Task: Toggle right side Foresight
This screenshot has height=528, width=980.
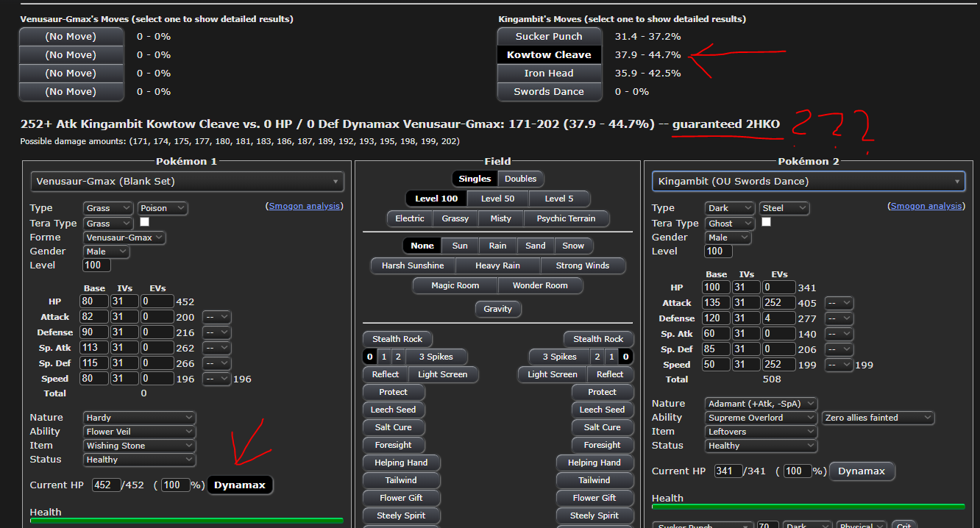Action: point(602,445)
